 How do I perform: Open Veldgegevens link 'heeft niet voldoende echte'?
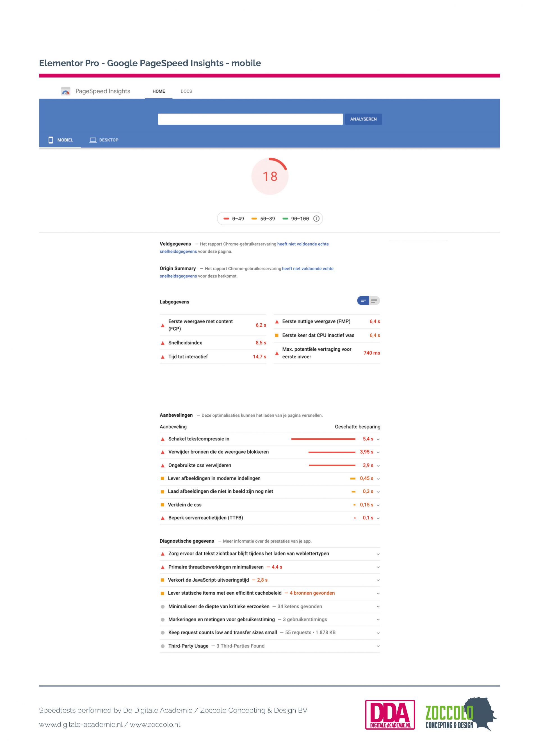[x=303, y=244]
